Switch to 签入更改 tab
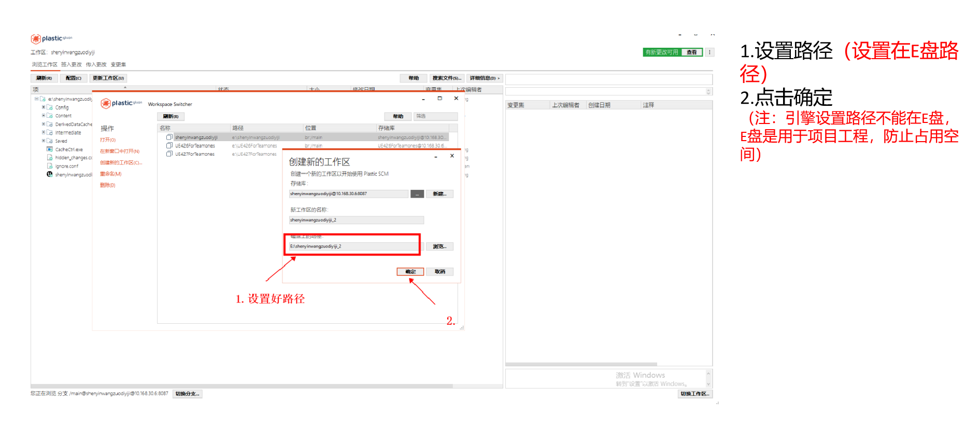This screenshot has height=441, width=980. coord(72,65)
